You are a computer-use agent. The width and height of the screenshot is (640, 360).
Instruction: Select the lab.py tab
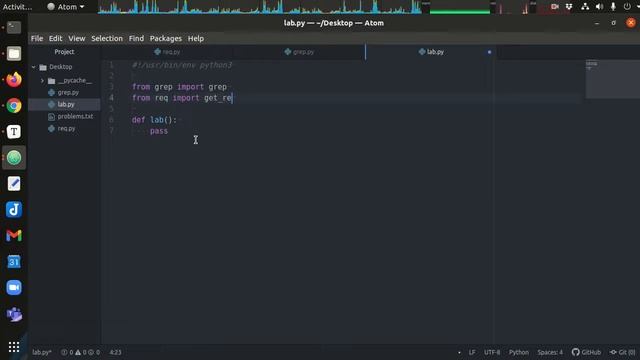pos(431,52)
